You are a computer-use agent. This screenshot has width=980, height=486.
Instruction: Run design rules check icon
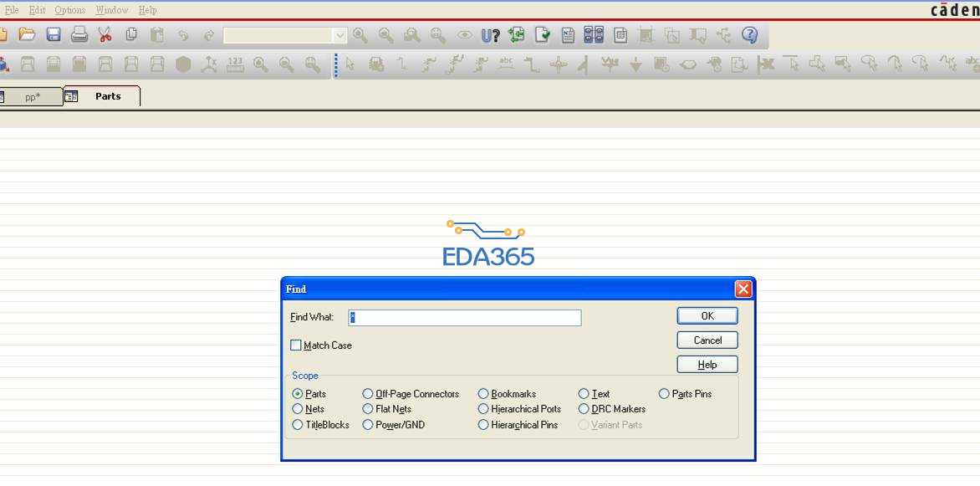coord(542,34)
